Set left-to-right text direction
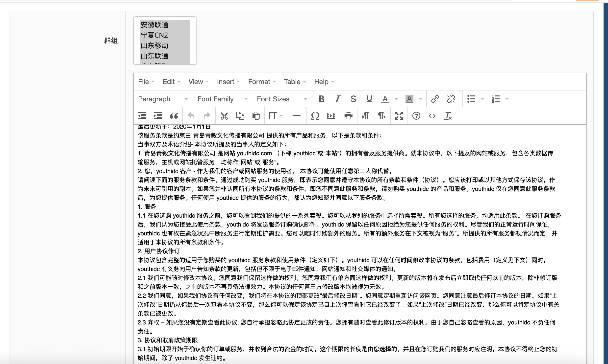Viewport: 608px width, 364px height. coord(366,116)
